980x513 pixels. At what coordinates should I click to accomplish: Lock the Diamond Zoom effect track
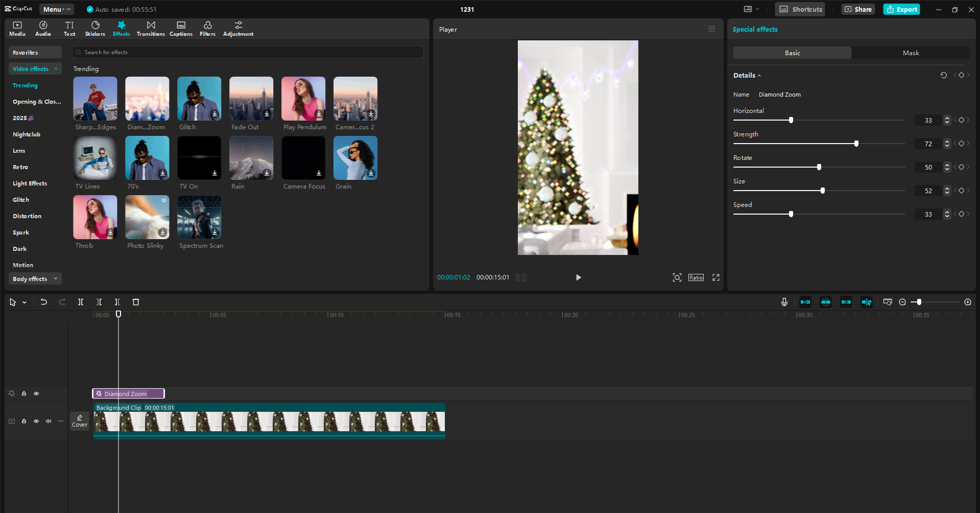click(x=24, y=393)
